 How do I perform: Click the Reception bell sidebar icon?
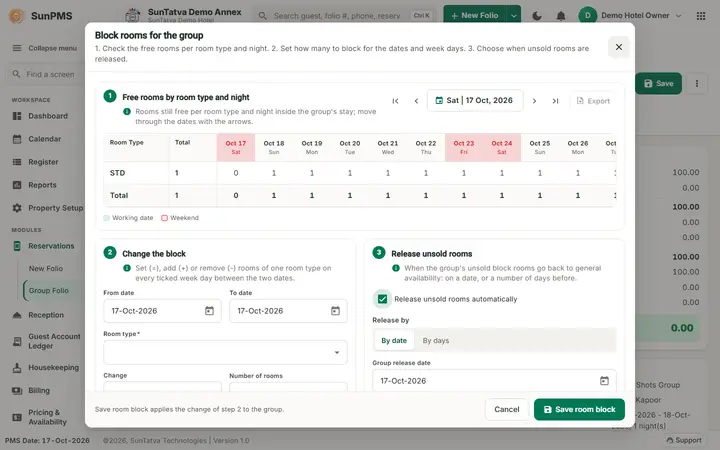(x=17, y=315)
